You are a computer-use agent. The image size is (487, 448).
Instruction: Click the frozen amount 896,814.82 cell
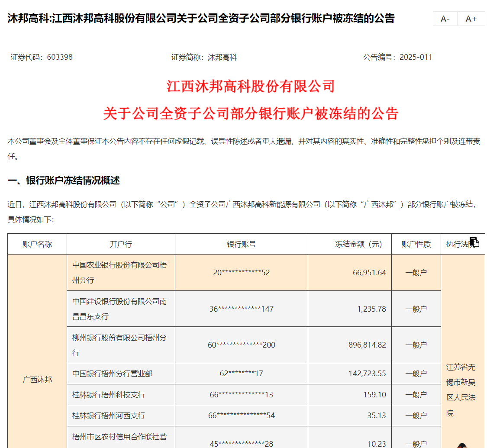367,345
